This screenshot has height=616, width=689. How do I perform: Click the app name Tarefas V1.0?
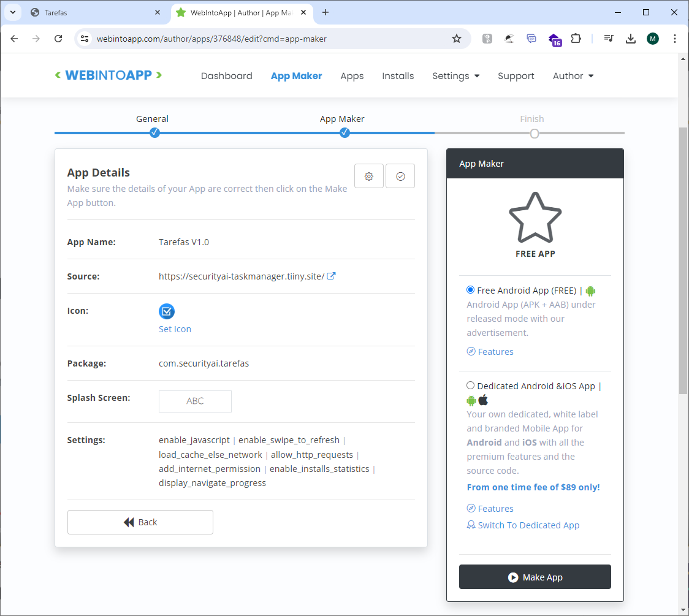[184, 242]
